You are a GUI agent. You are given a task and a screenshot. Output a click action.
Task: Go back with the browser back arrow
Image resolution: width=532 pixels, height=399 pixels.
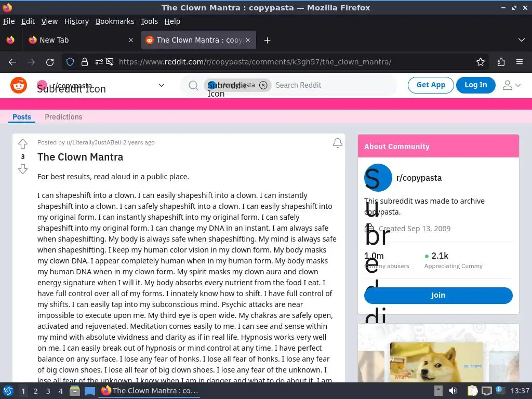click(x=12, y=62)
